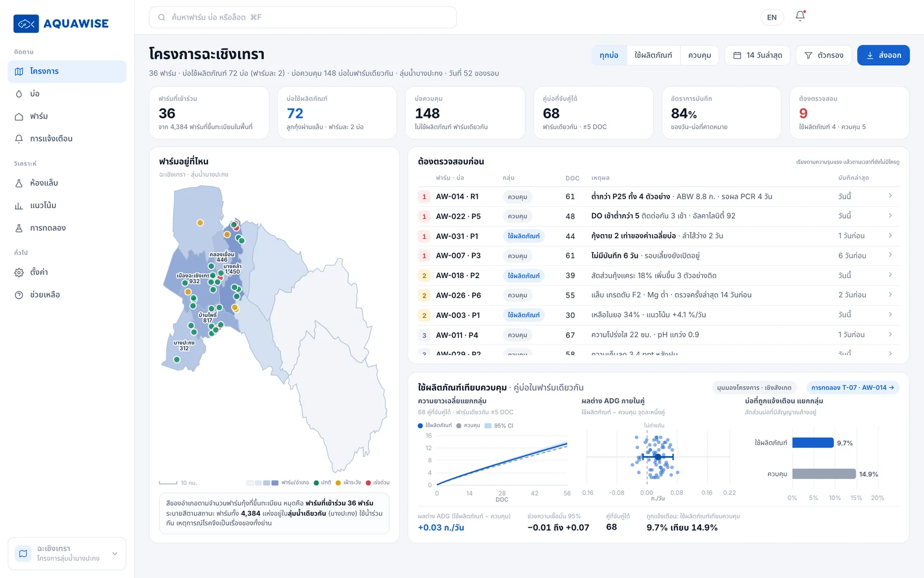Click the 9.7% ใช้ผลิตภัณฑ์ blue bar
The height and width of the screenshot is (578, 924).
pos(813,443)
